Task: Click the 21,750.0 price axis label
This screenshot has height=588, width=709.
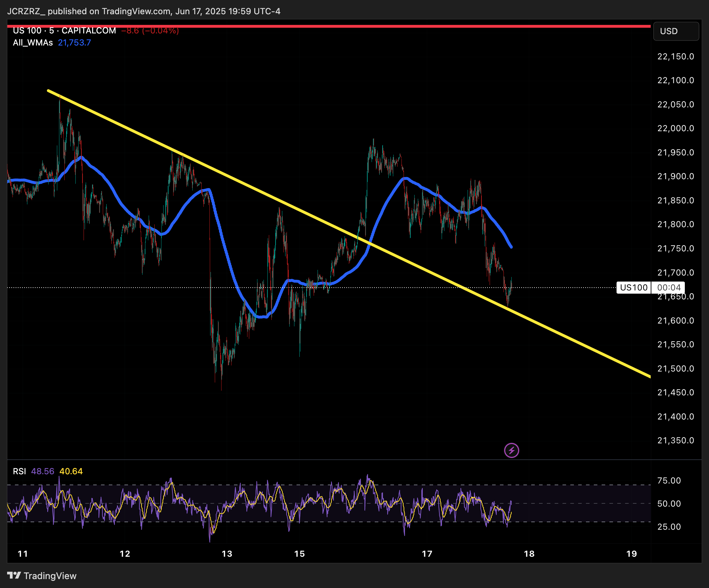Action: pyautogui.click(x=676, y=248)
